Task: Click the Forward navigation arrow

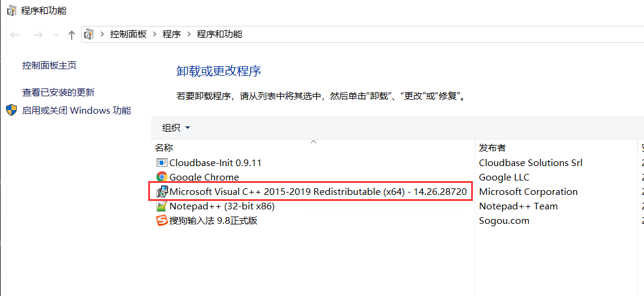Action: 38,35
